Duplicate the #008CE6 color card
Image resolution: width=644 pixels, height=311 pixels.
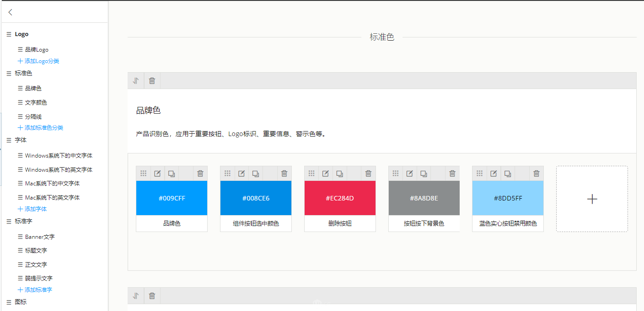(256, 174)
